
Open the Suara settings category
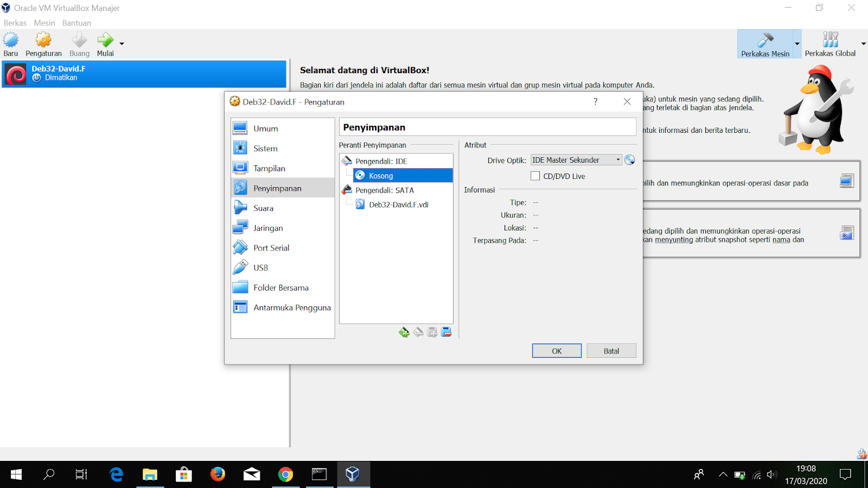point(283,208)
